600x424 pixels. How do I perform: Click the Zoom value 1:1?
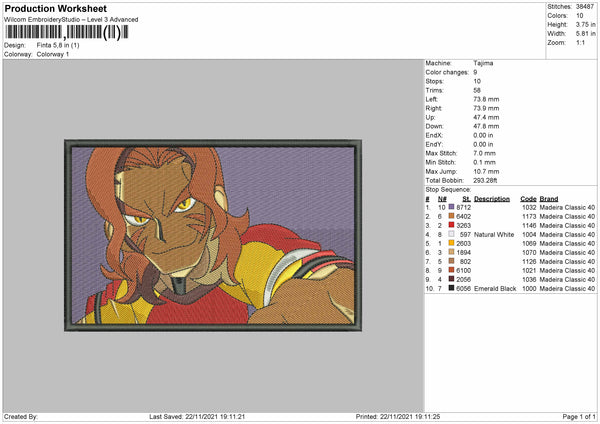coord(580,42)
